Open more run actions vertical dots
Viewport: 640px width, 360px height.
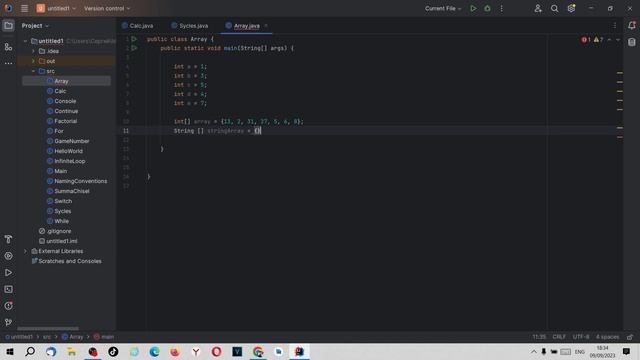pyautogui.click(x=502, y=8)
